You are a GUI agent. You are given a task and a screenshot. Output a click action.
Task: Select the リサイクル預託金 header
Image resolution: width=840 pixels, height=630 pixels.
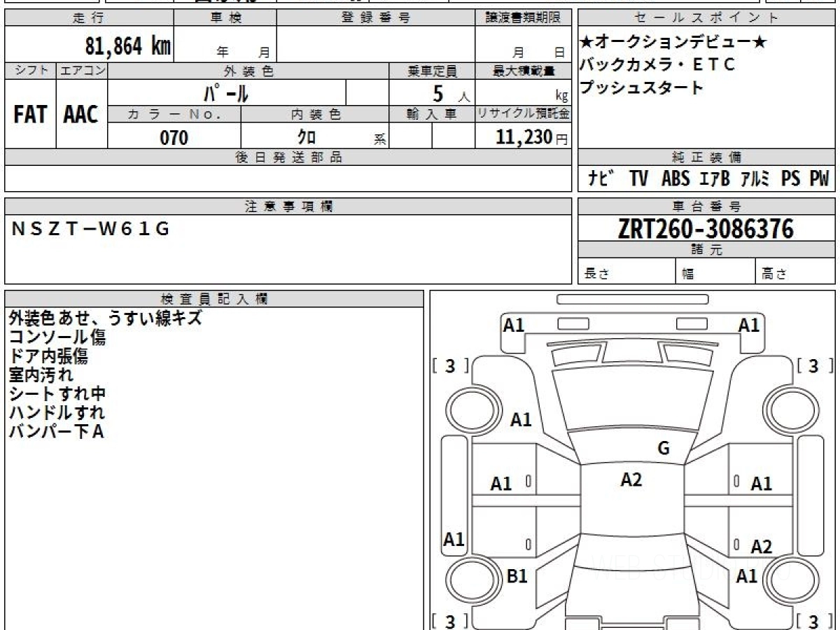[523, 114]
